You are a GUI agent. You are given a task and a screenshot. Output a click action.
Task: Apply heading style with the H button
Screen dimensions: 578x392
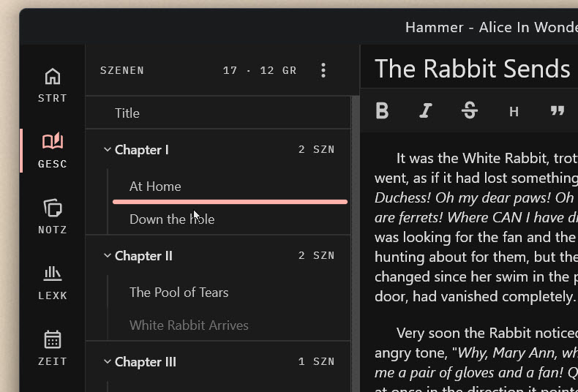pos(514,111)
